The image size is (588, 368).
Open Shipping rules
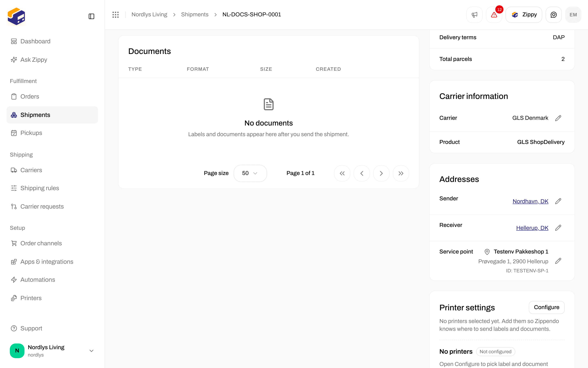(52, 188)
